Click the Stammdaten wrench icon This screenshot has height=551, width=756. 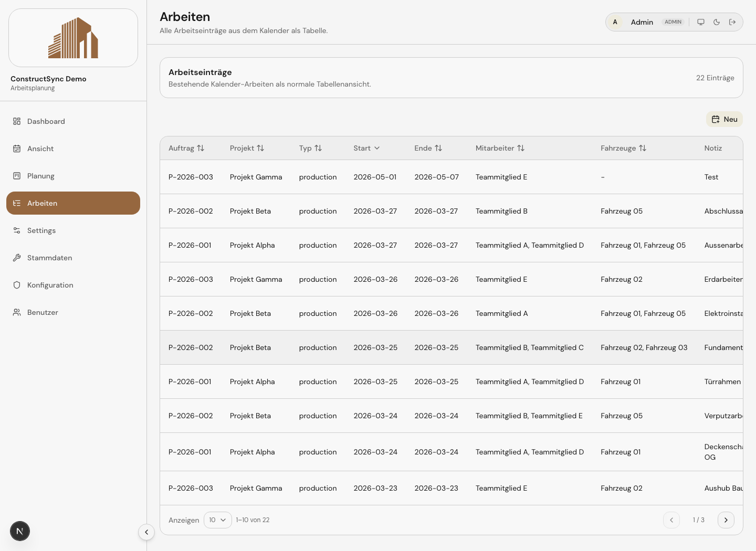(x=17, y=258)
